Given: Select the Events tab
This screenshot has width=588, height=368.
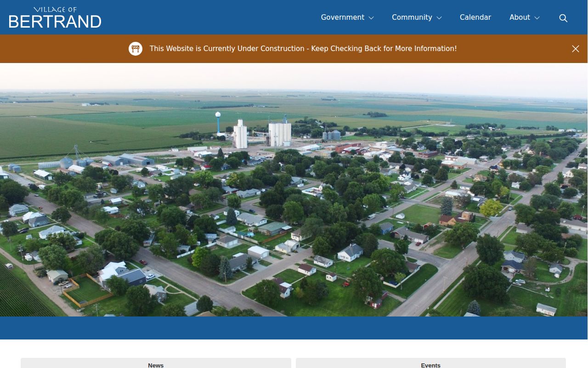Looking at the screenshot, I should (x=430, y=363).
